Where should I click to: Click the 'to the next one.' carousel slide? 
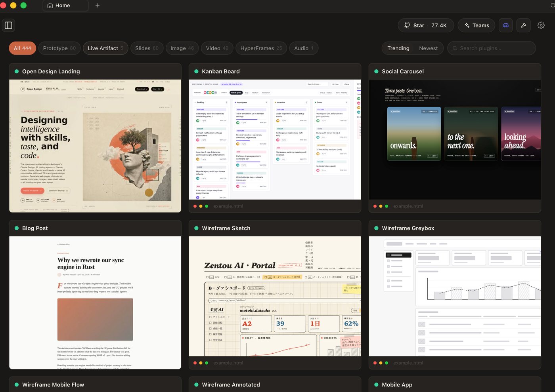tap(471, 133)
